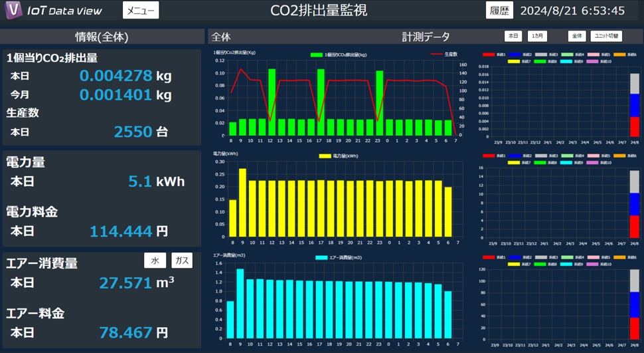644x353 pixels.
Task: Toggle the red 生産数 line legend
Action: pyautogui.click(x=436, y=55)
